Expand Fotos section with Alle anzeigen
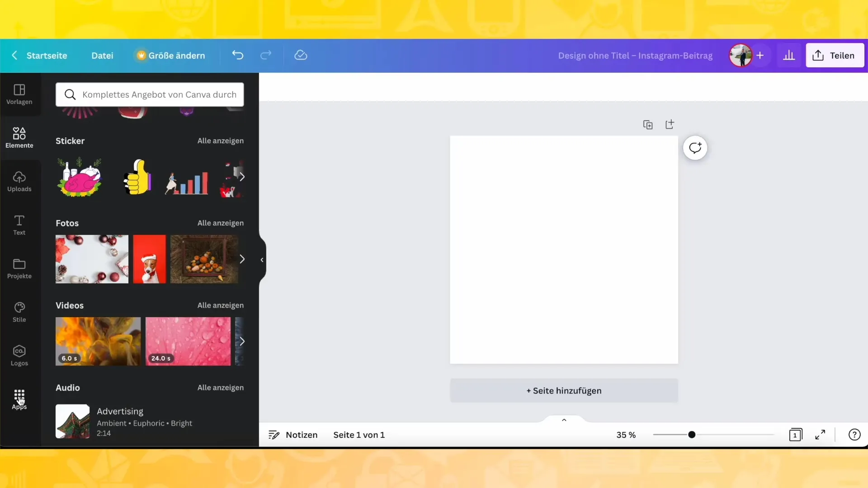868x488 pixels. [x=220, y=223]
